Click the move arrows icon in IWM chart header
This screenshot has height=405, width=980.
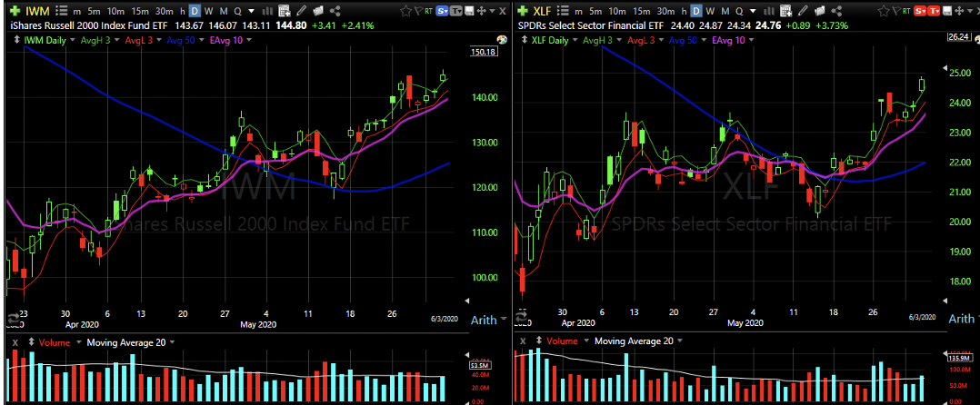[x=481, y=11]
